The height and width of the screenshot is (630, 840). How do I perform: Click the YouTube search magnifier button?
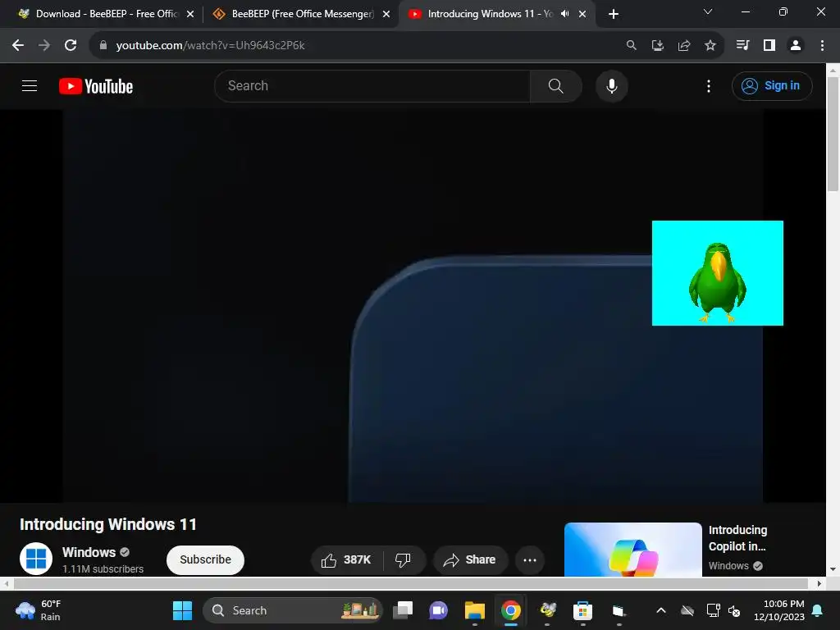(555, 85)
